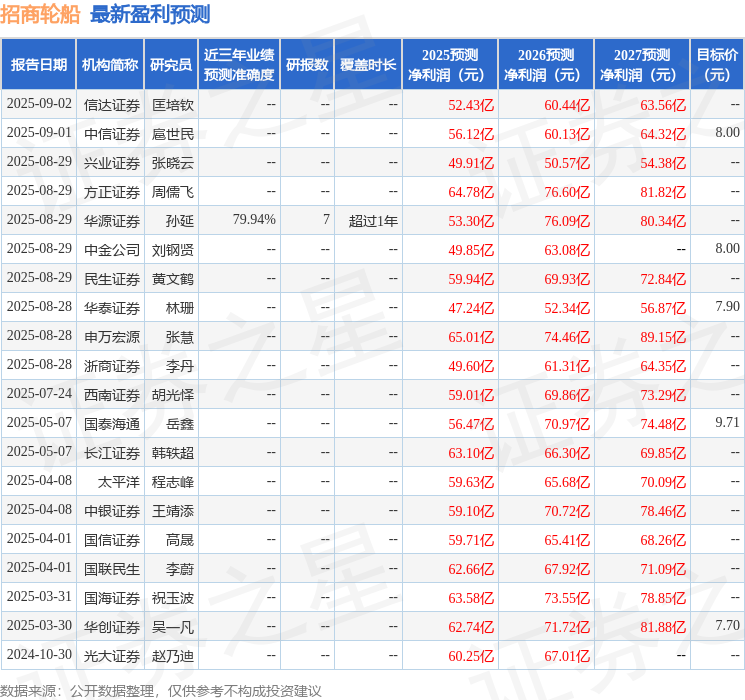Select the 浙商证券 institution cell

[112, 366]
